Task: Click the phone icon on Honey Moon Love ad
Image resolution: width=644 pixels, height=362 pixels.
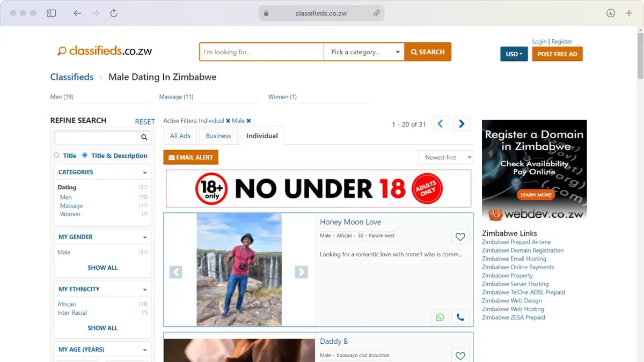Action: 460,317
